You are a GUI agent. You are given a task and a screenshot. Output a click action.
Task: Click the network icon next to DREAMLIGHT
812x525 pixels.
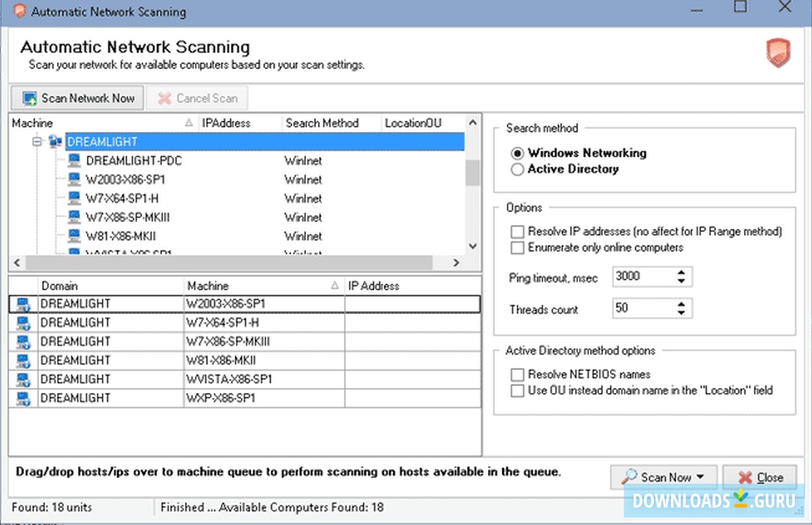click(55, 141)
